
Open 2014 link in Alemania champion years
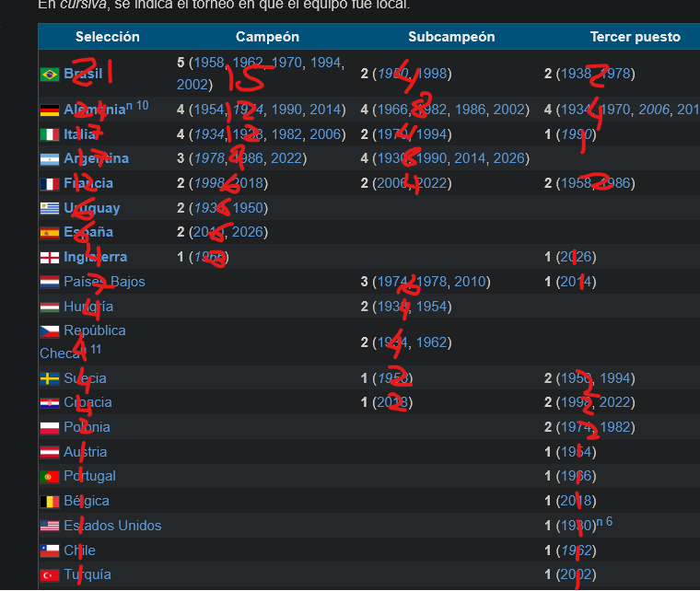pyautogui.click(x=325, y=110)
